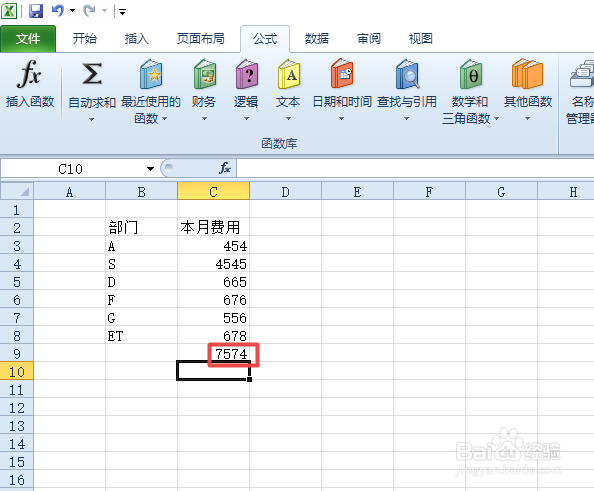This screenshot has width=594, height=491.
Task: Click 插入函数 fx icon in ribbon
Action: pyautogui.click(x=29, y=73)
